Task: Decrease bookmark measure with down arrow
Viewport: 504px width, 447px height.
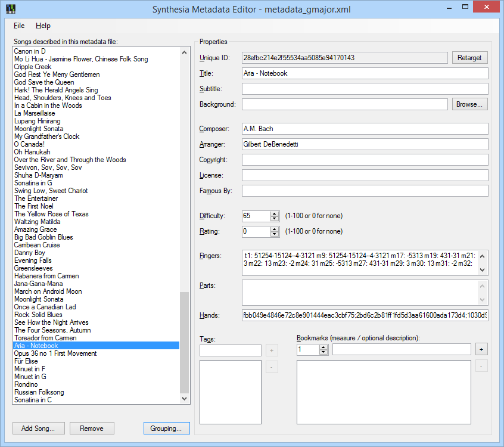Action: click(323, 352)
